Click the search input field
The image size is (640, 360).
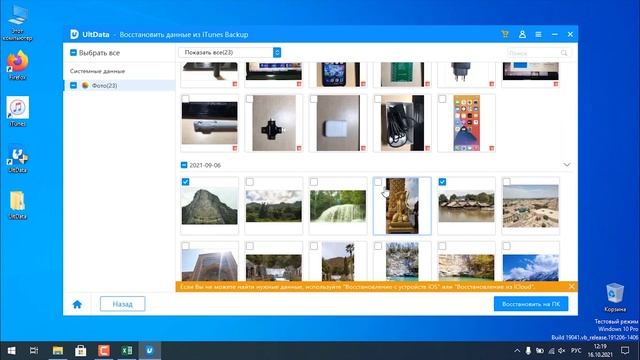539,53
